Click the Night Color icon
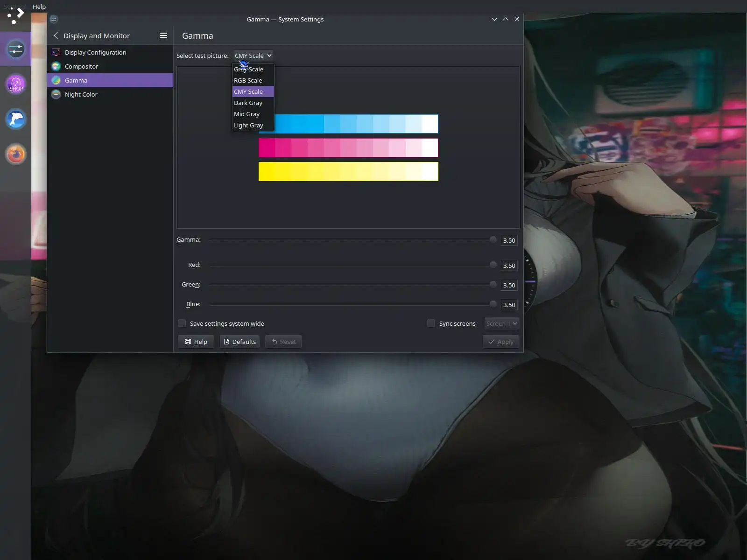This screenshot has width=747, height=560. [x=56, y=94]
